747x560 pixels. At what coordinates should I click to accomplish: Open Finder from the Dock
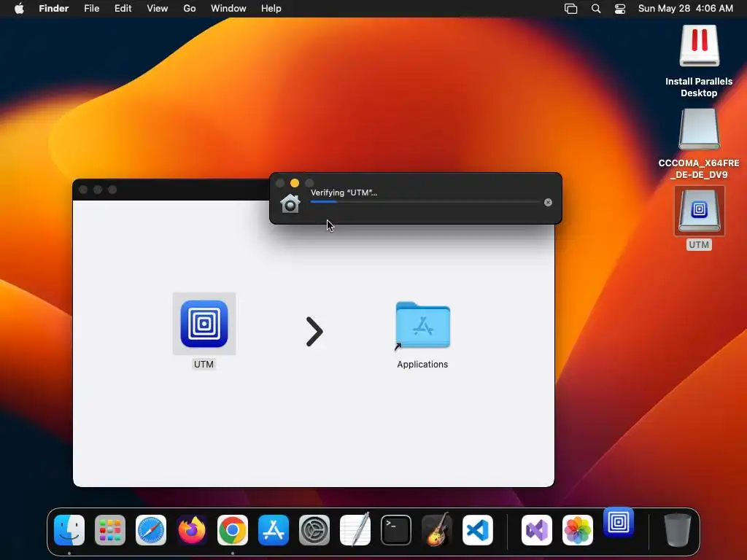pos(69,530)
